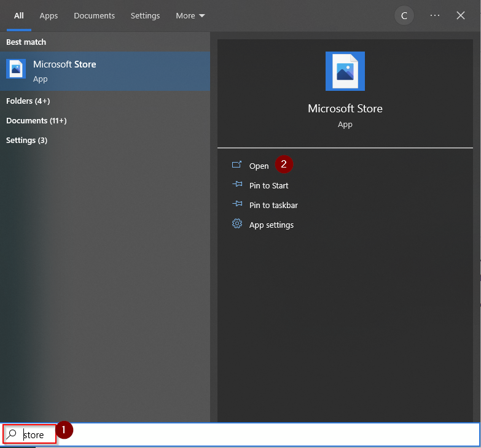
Task: Expand the Settings (3) results group
Action: pyautogui.click(x=26, y=141)
